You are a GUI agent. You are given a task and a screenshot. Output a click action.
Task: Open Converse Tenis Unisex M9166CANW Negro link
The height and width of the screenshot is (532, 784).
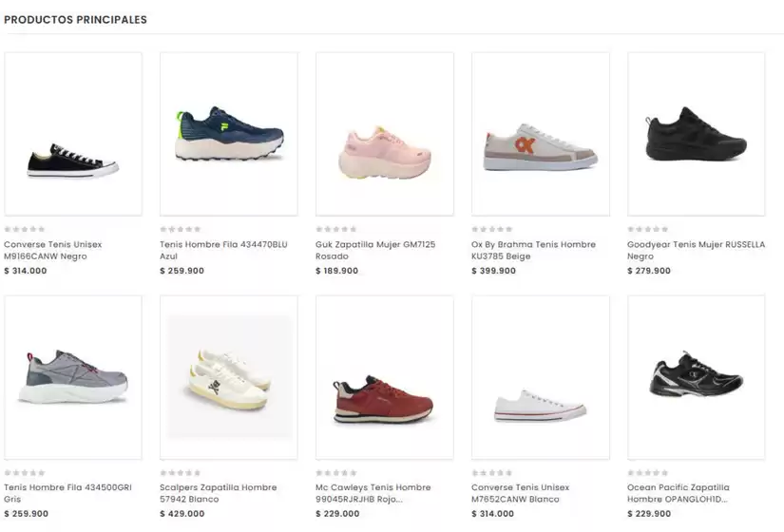click(53, 250)
